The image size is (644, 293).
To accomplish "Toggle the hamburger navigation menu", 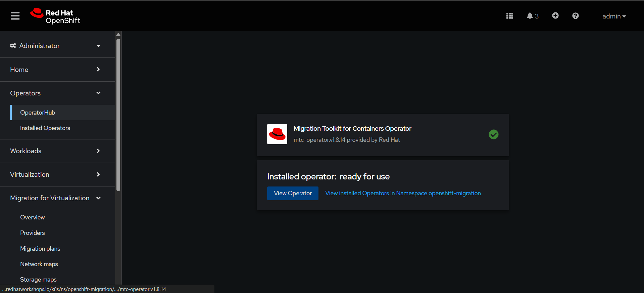I will pos(15,16).
